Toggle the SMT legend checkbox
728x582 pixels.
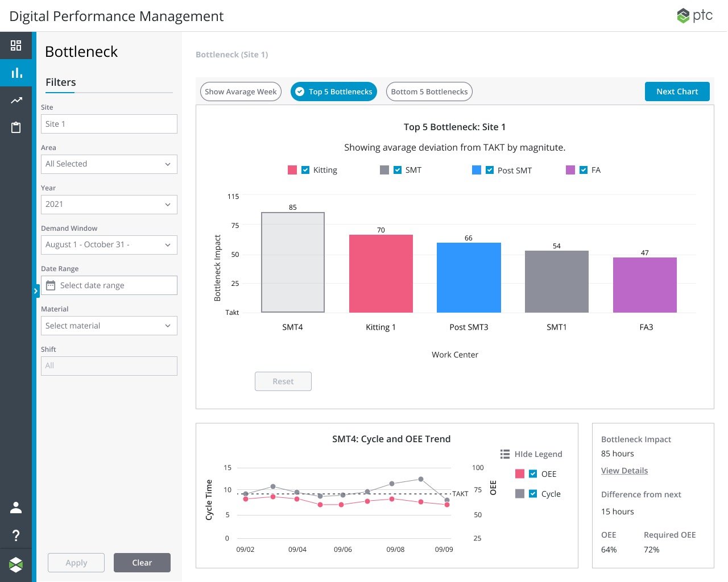coord(398,170)
